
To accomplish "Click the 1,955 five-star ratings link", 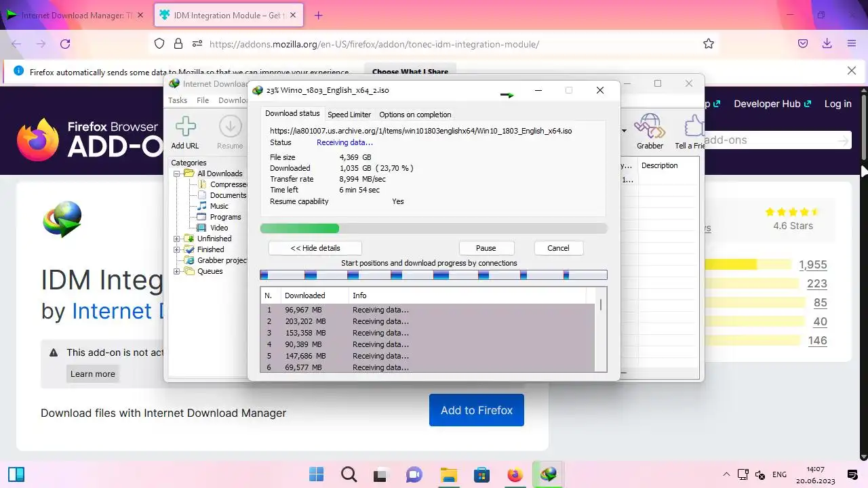I will (812, 265).
